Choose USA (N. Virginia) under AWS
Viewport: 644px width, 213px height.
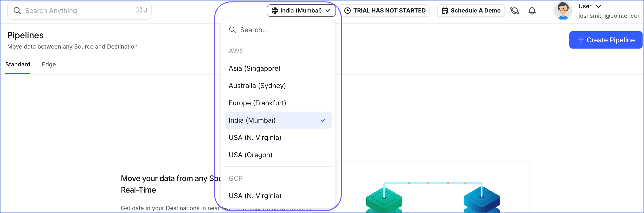coord(278,138)
